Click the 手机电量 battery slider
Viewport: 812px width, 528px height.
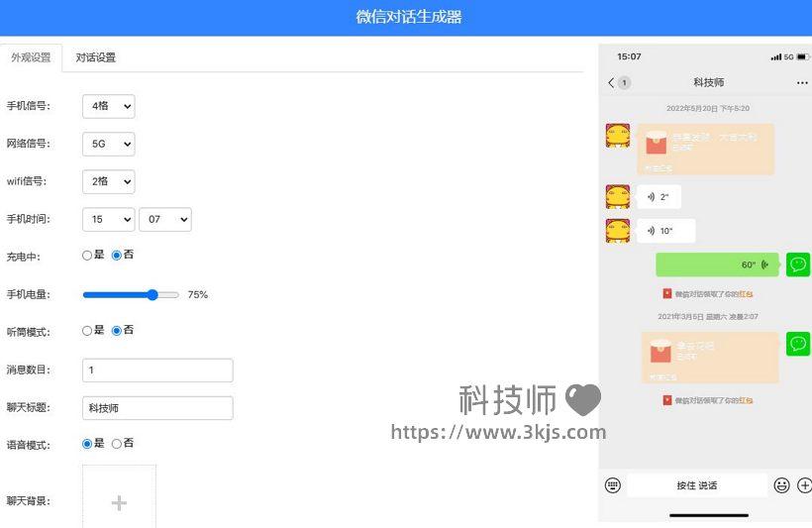pyautogui.click(x=131, y=295)
